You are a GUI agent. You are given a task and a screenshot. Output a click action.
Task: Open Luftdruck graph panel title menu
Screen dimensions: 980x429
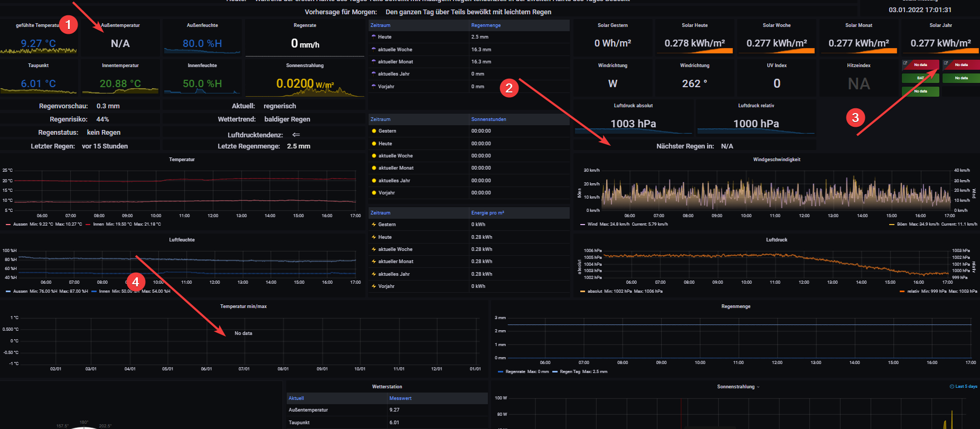point(777,240)
